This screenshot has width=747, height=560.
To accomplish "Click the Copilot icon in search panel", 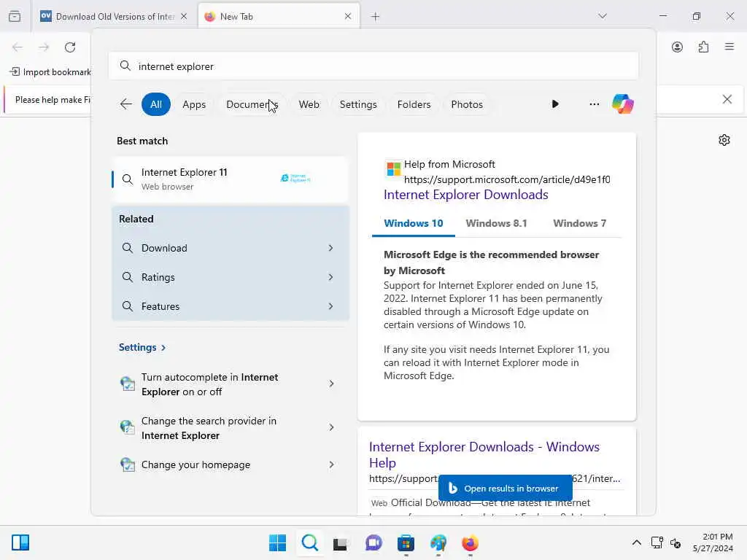I will (623, 104).
